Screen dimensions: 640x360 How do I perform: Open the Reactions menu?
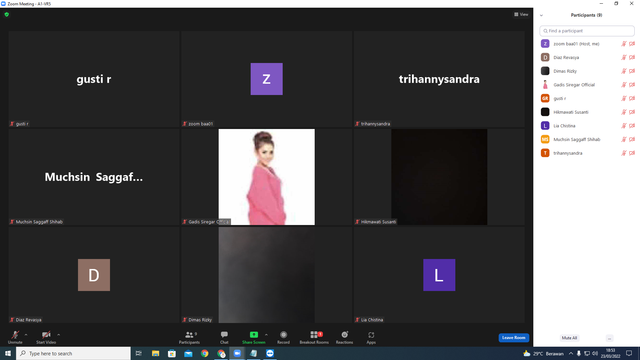(x=344, y=337)
